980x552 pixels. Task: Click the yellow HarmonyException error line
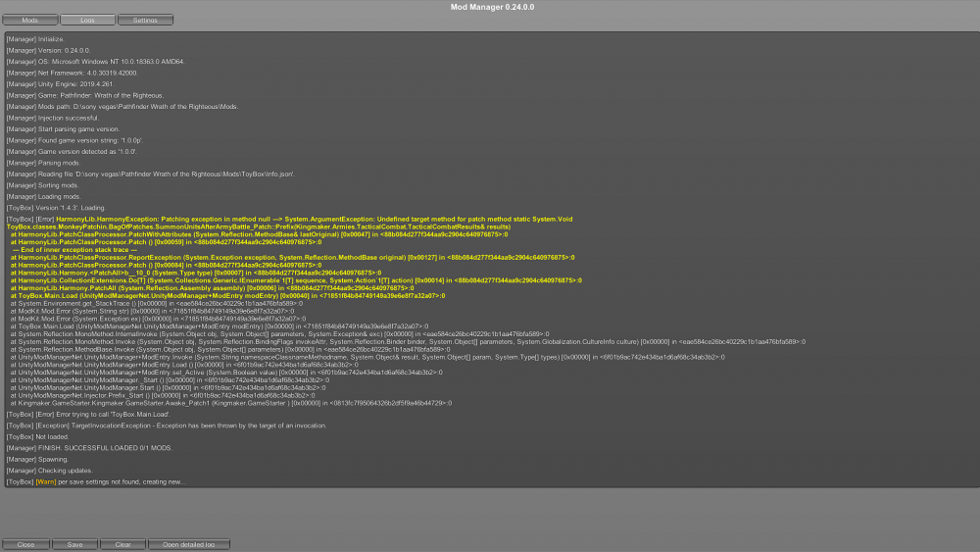[x=289, y=219]
